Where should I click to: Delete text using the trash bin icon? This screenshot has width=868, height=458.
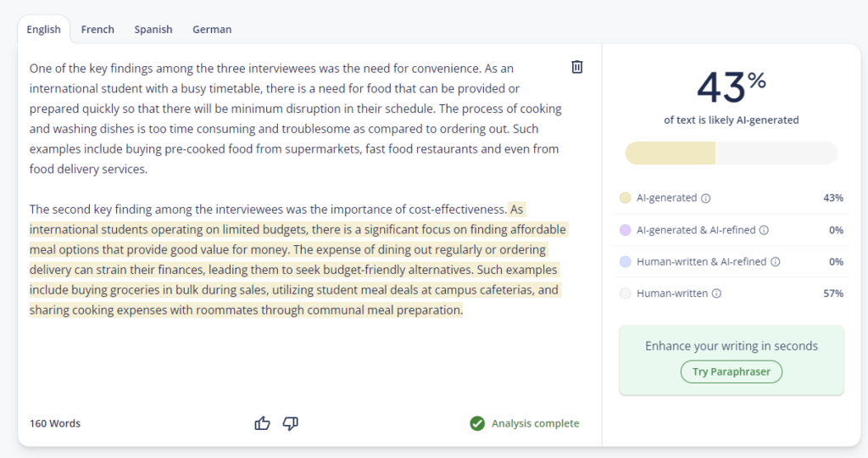coord(576,67)
